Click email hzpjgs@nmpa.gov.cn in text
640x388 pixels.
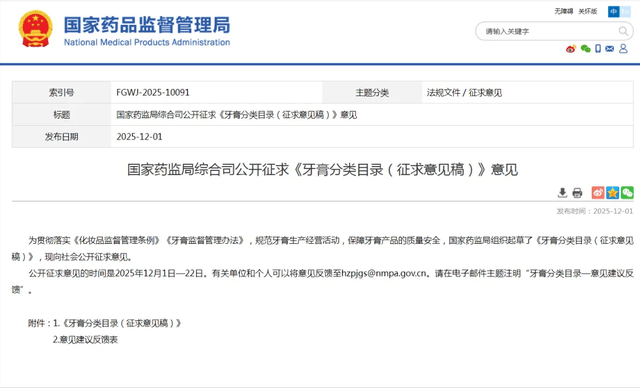(x=384, y=273)
